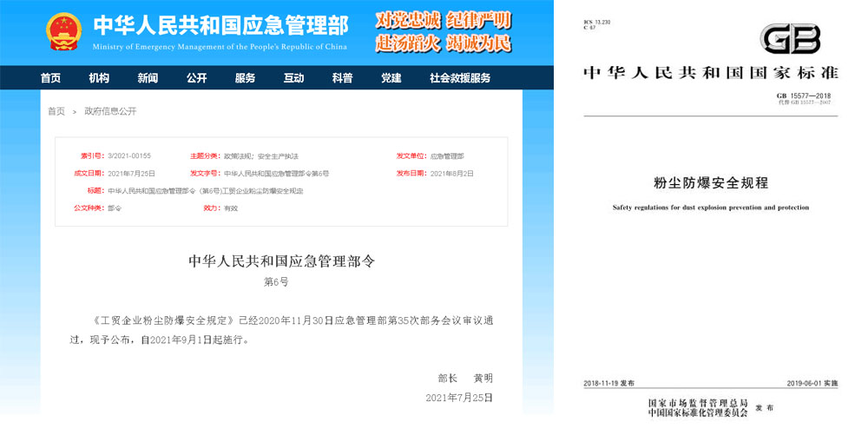Click the Ministry of Emergency Management title text
This screenshot has width=868, height=442.
(220, 26)
